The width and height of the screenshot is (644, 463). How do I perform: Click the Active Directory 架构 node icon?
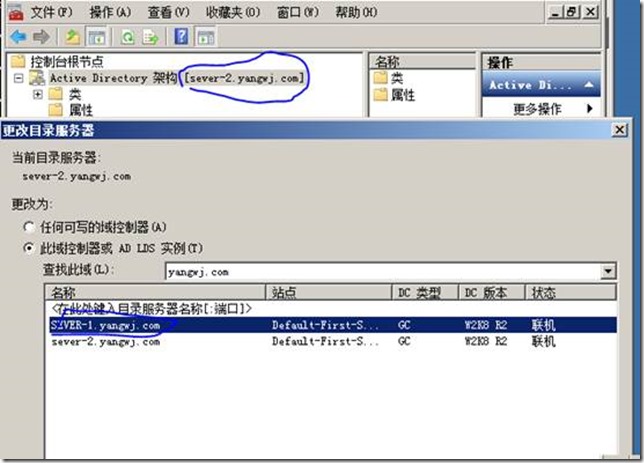(37, 78)
